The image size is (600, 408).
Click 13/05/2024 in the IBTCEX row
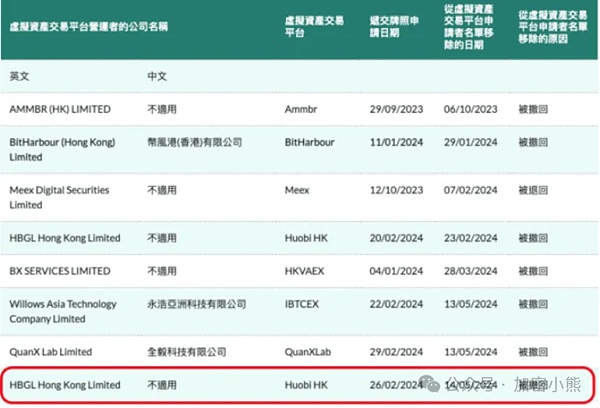(471, 304)
